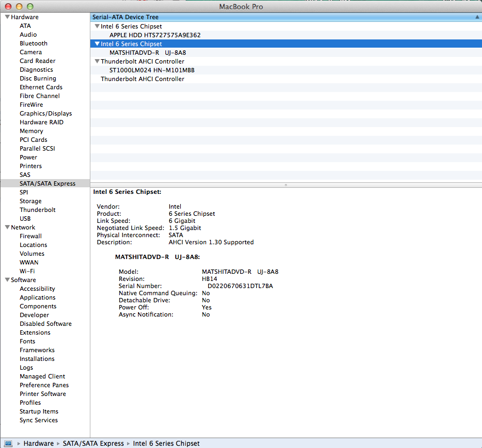The image size is (482, 448).
Task: Select WWAN under Network
Action: 29,262
